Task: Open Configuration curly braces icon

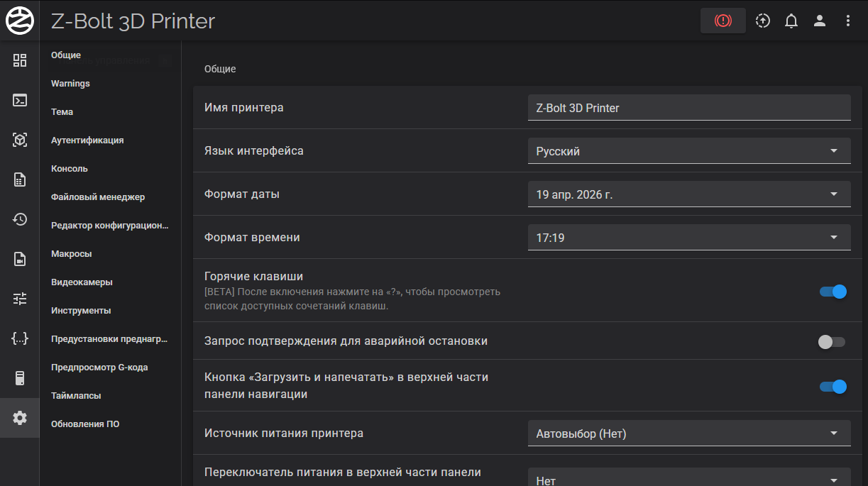Action: pos(20,338)
